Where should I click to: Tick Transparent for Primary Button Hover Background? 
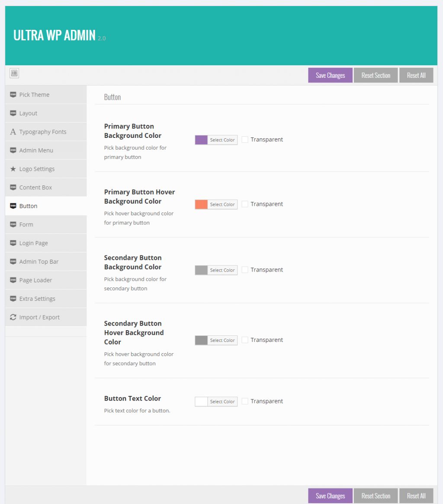(x=245, y=204)
